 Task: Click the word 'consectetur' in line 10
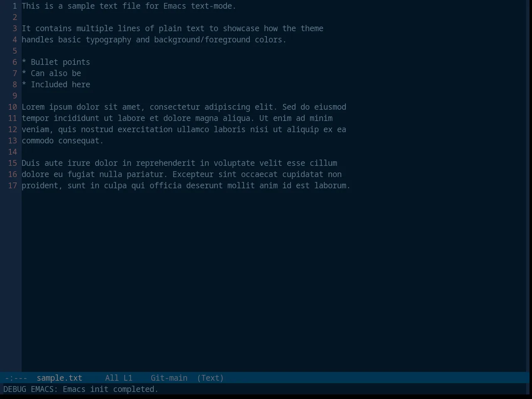click(175, 107)
